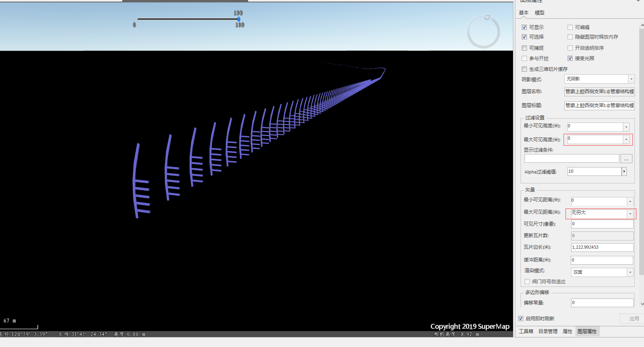Open the 工具箱 panel tab
Viewport: 644px width, 347px height.
(x=526, y=331)
